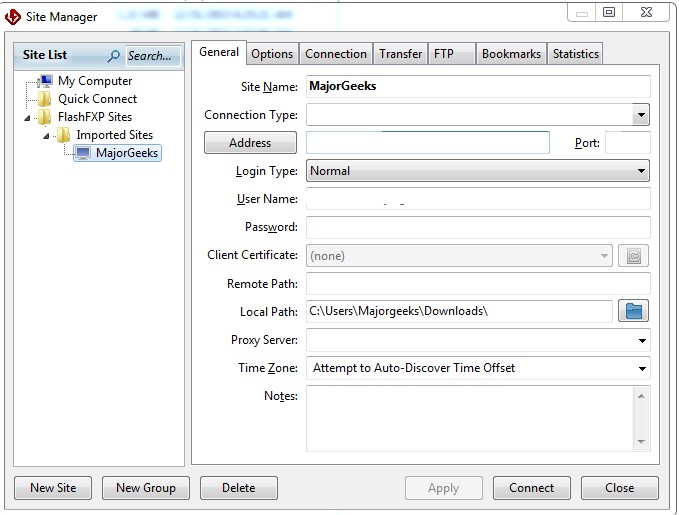
Task: Connect to the selected site
Action: pos(531,488)
